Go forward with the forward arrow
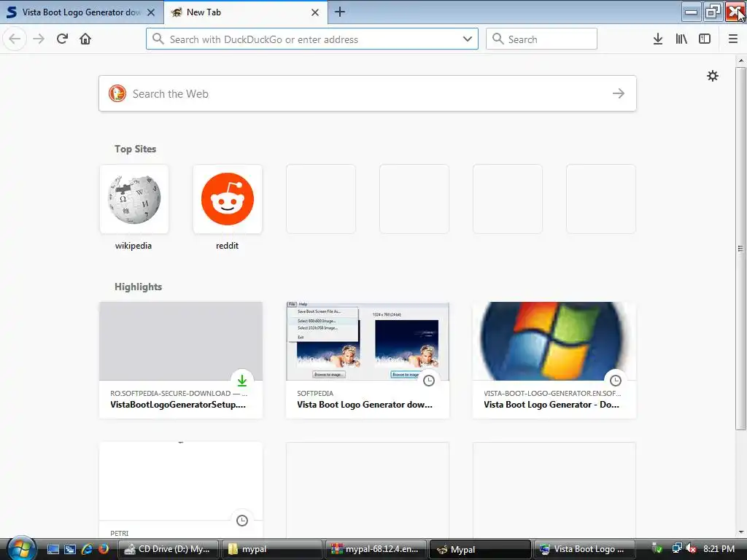 pos(39,39)
